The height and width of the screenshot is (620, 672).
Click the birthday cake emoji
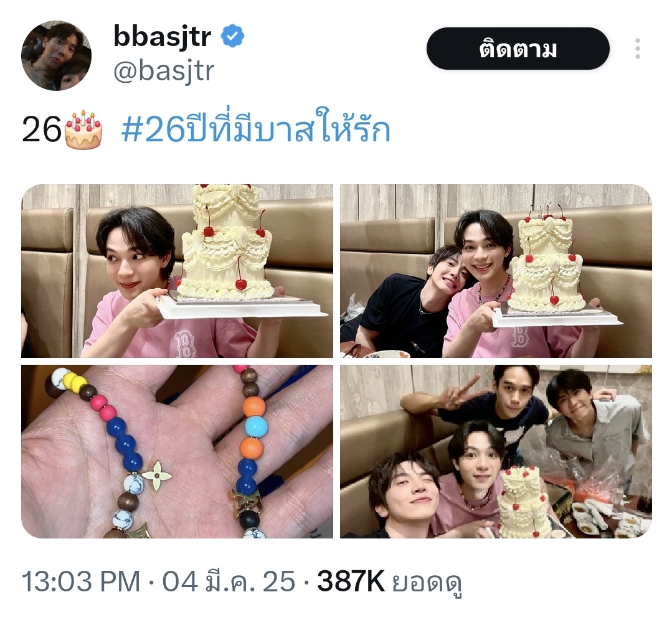coord(83,129)
